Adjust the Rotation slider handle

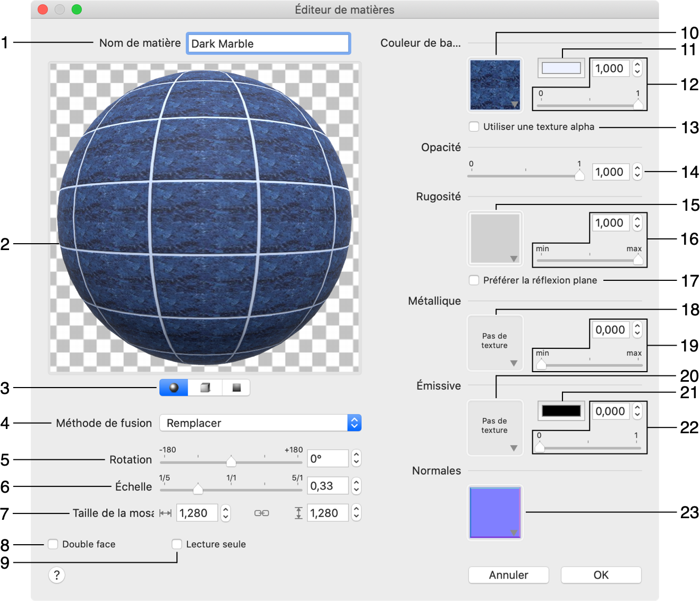(231, 460)
